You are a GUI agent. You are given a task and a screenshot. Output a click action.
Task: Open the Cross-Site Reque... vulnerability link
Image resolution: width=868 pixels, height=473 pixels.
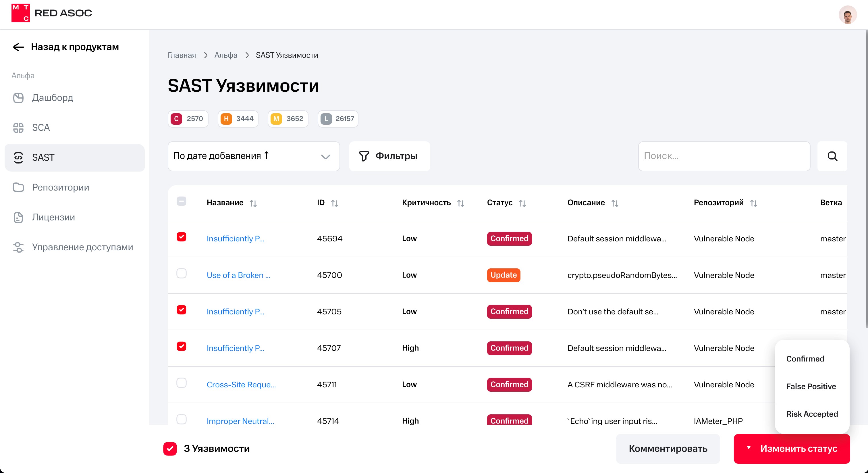coord(241,384)
